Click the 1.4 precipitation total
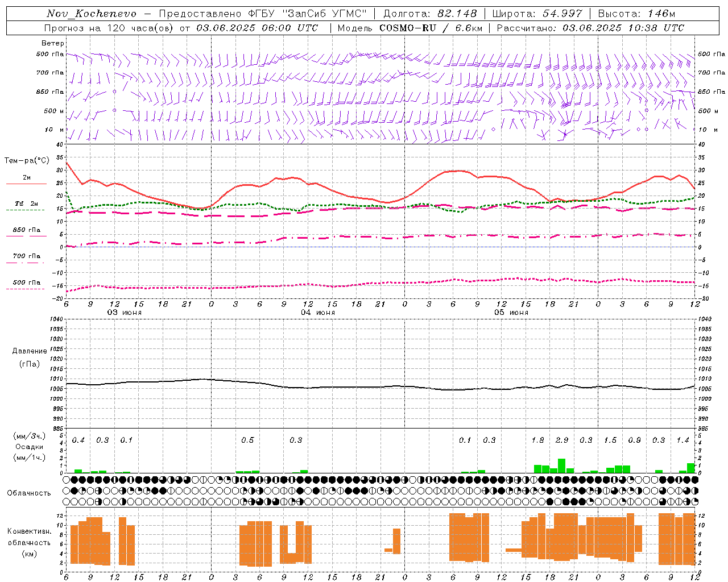Screen dimensions: 728x582 [x=683, y=440]
